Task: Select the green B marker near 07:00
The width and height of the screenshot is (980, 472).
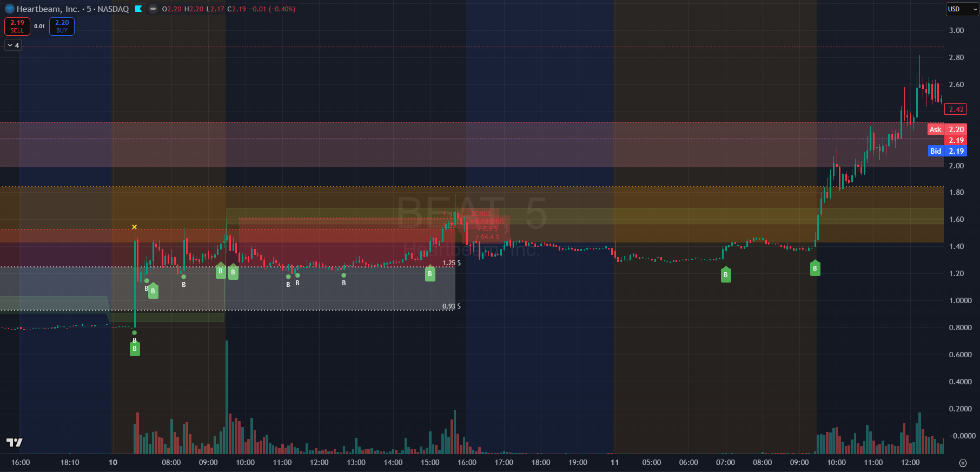Action: pyautogui.click(x=726, y=275)
